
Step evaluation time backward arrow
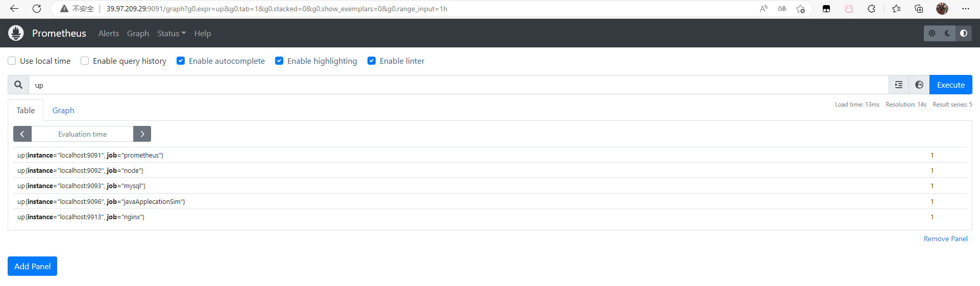22,134
